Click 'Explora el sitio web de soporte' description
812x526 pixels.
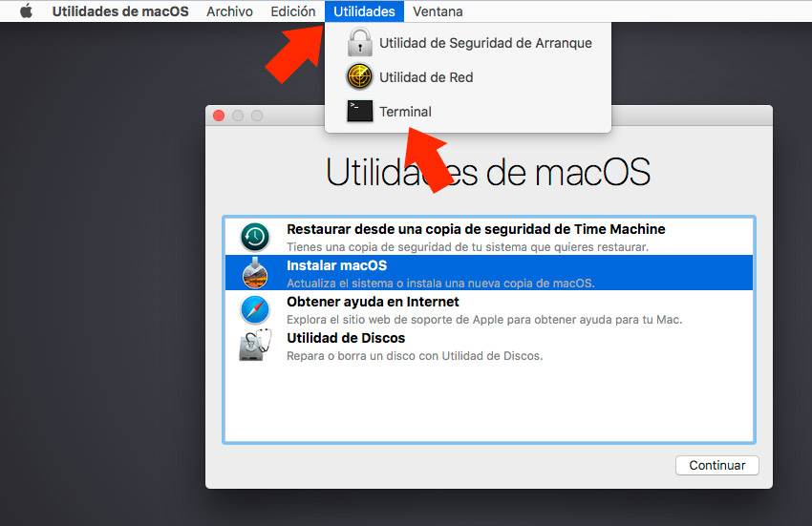click(x=484, y=320)
